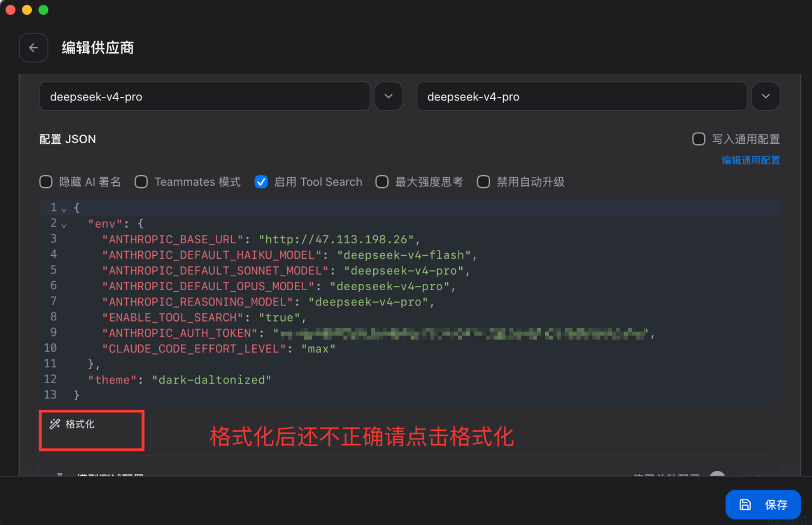
Task: Focus the right deepseek-v4-pro model field
Action: pos(582,96)
